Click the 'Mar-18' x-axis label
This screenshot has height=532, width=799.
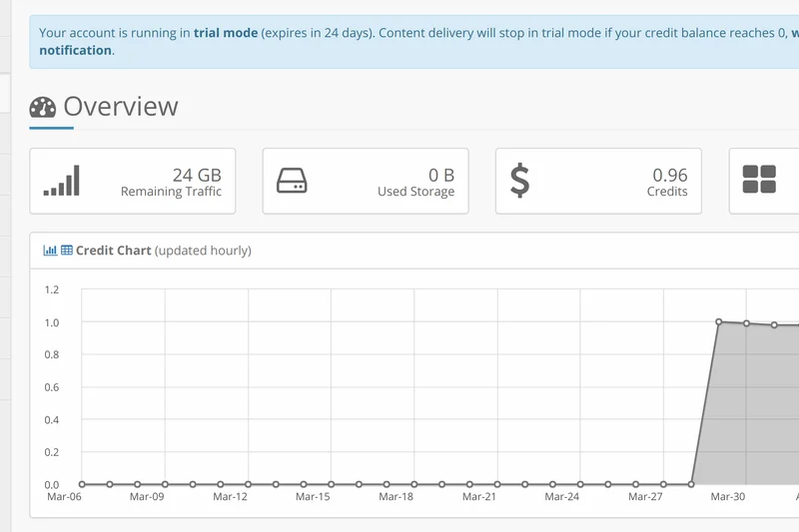click(396, 496)
